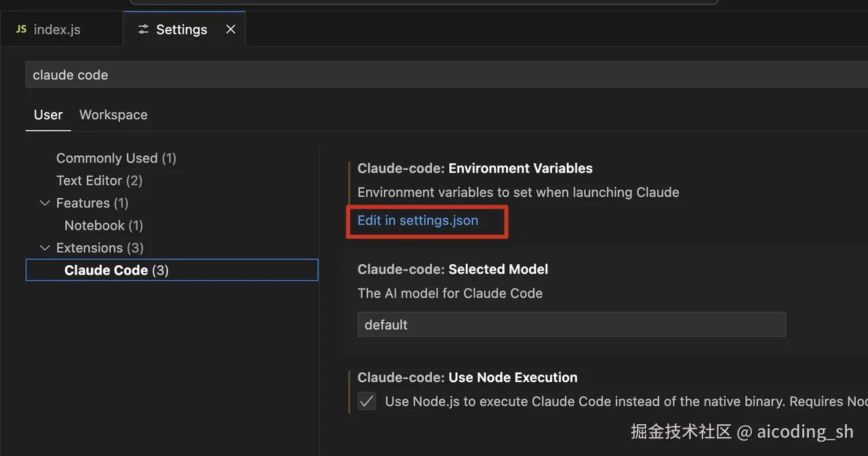
Task: Toggle the Use Node Execution checkbox
Action: (x=367, y=401)
